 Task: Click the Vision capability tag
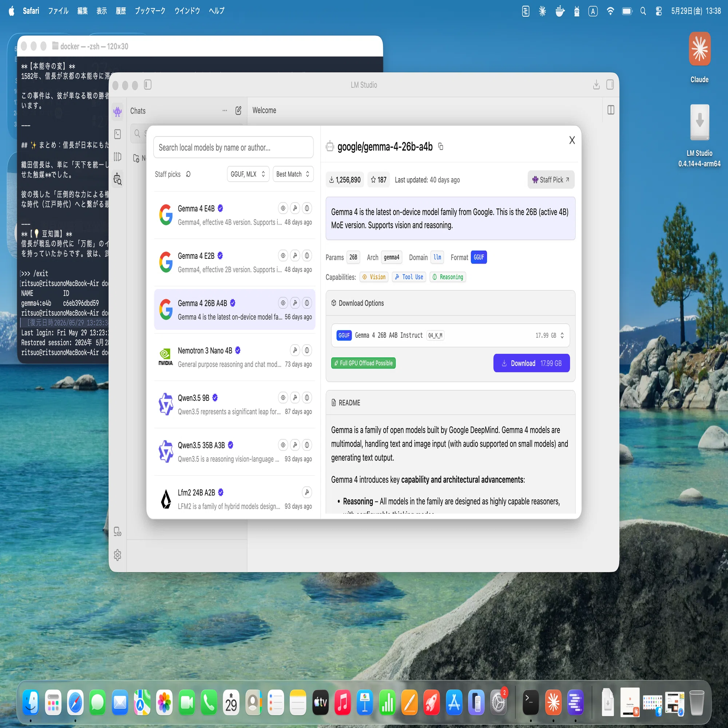374,277
